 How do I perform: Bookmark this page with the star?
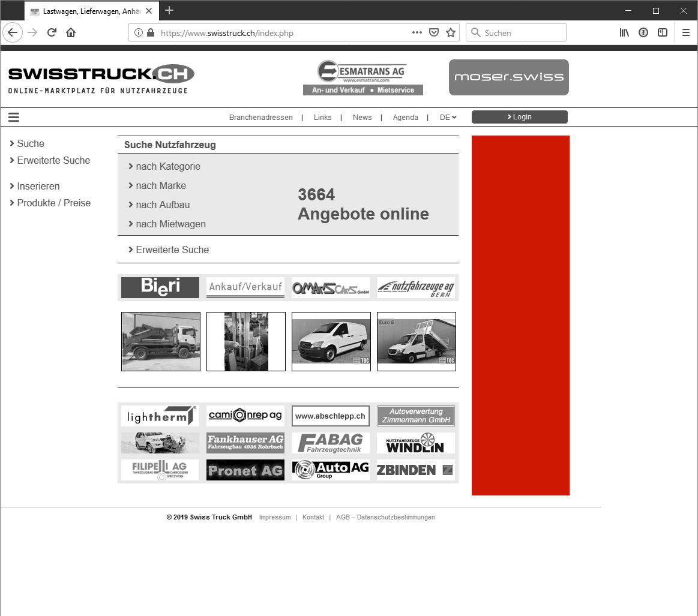click(451, 32)
